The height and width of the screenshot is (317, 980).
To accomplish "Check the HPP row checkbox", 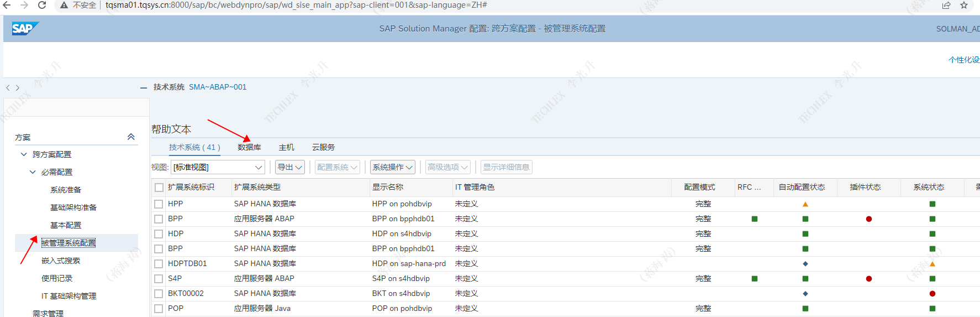I will pyautogui.click(x=159, y=204).
